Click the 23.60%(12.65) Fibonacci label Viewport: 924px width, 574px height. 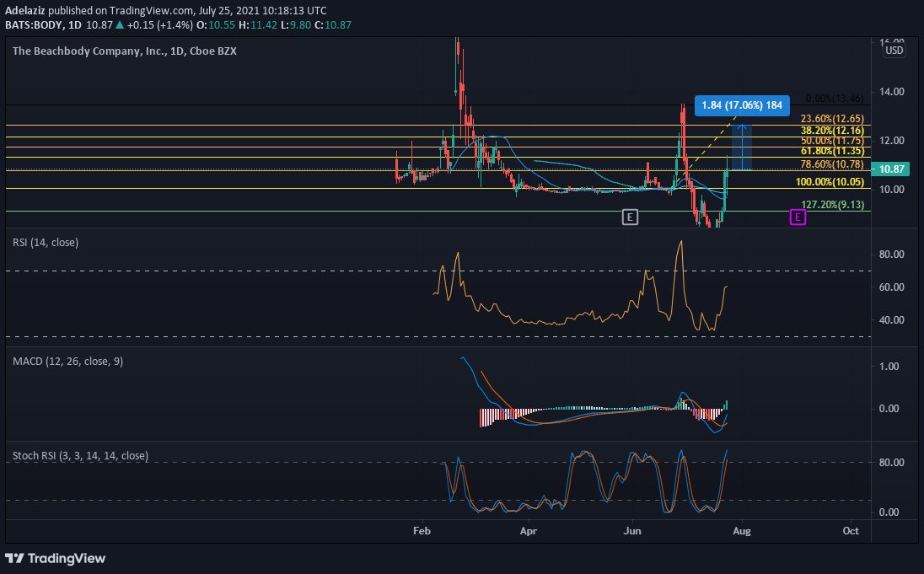pyautogui.click(x=832, y=119)
